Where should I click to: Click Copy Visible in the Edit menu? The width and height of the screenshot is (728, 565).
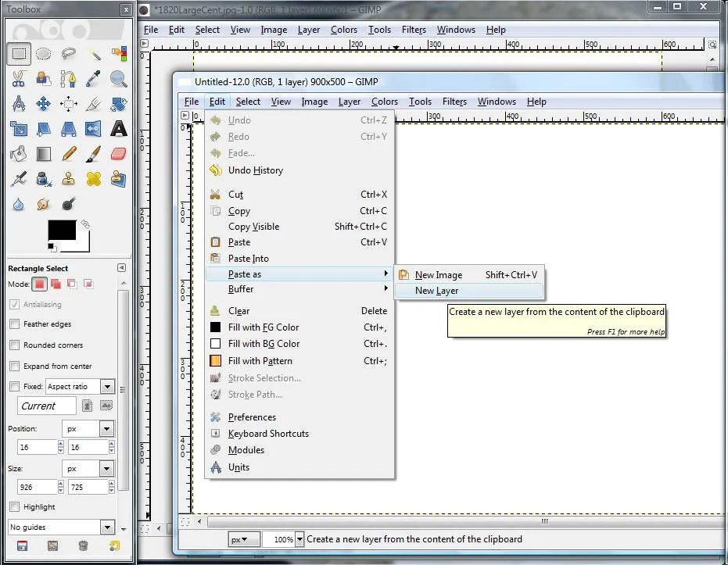pos(299,227)
